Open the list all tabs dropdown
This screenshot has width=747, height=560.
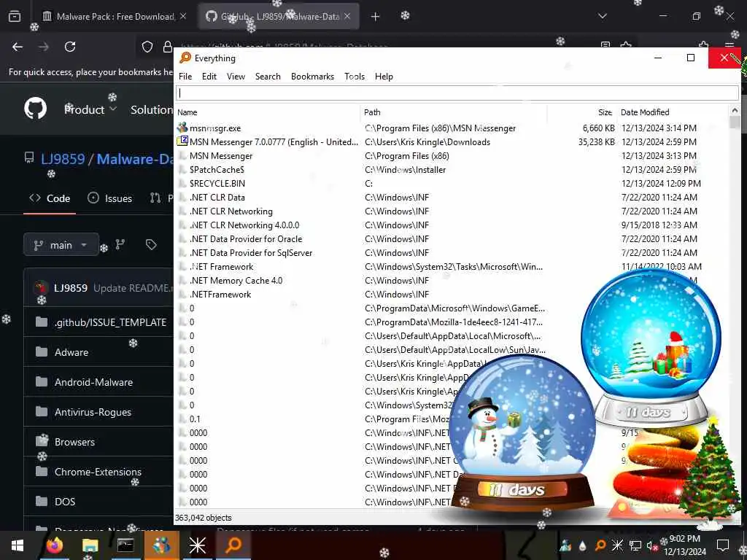(x=603, y=16)
